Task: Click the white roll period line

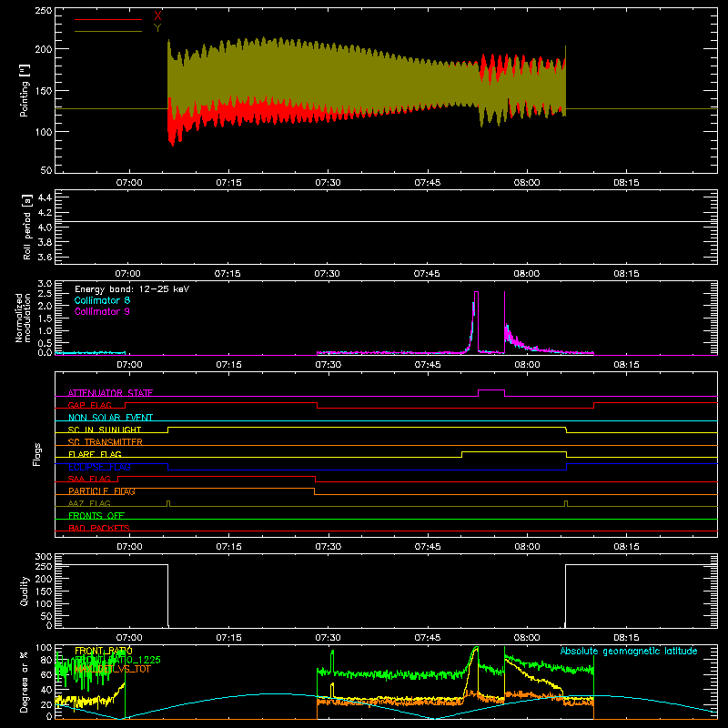Action: pyautogui.click(x=386, y=222)
